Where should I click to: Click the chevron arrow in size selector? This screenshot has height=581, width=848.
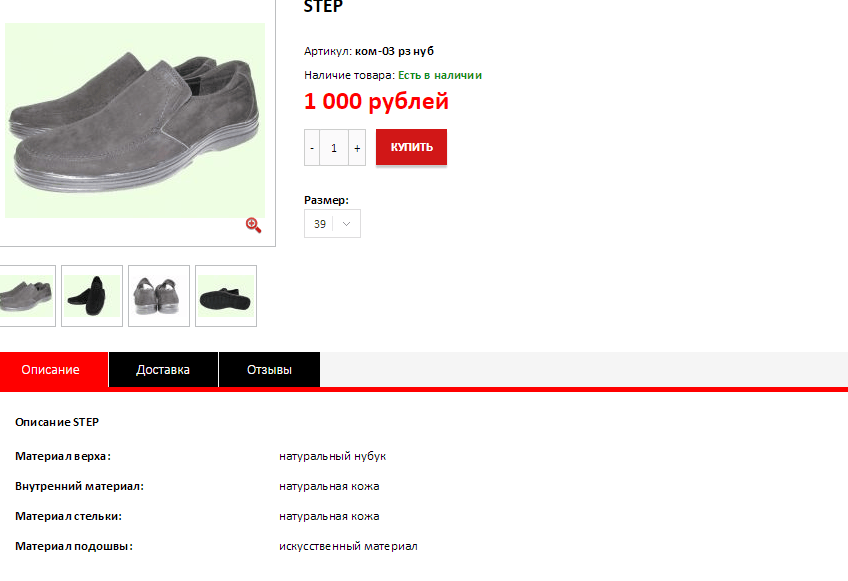coord(347,223)
